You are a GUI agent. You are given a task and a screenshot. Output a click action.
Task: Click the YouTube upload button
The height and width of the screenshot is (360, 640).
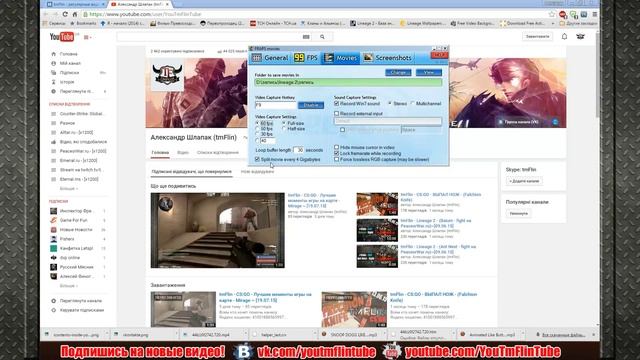coord(538,36)
